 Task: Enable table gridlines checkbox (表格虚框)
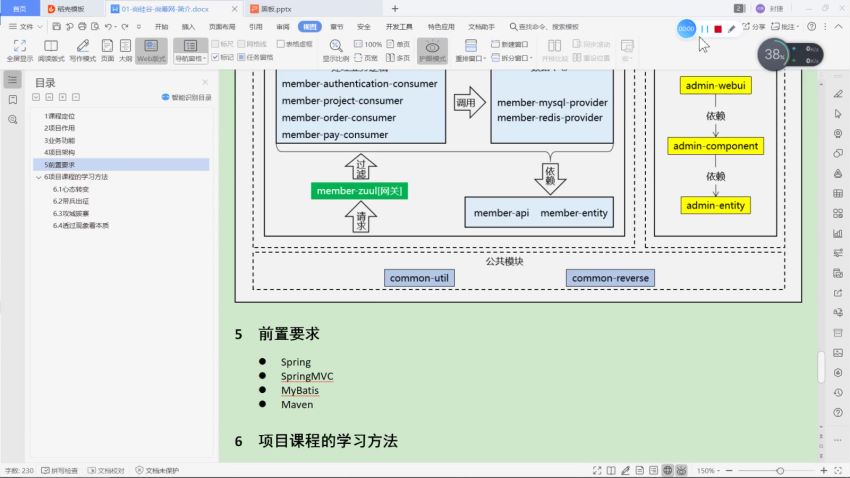pyautogui.click(x=294, y=44)
